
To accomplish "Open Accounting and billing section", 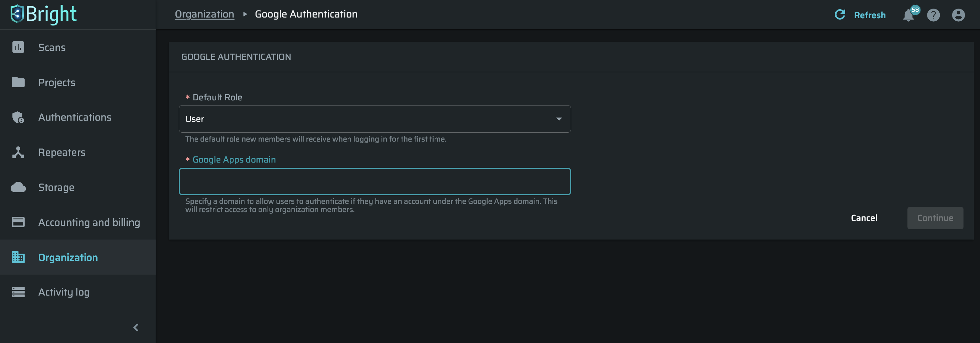I will [x=78, y=222].
